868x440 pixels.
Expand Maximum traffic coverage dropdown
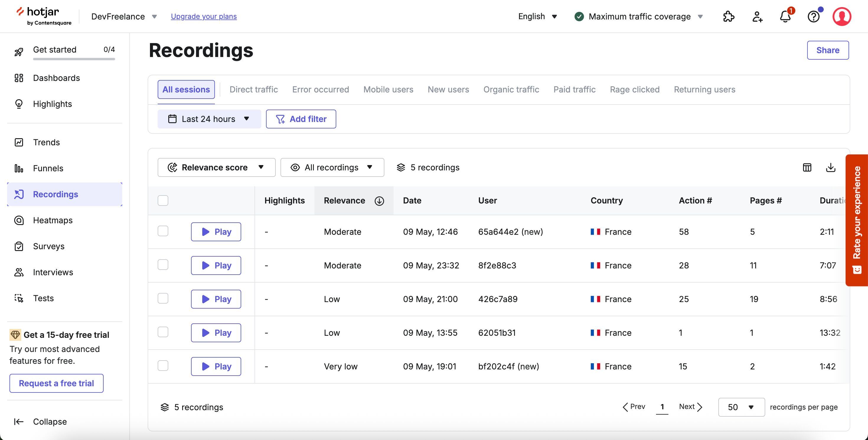pyautogui.click(x=639, y=17)
